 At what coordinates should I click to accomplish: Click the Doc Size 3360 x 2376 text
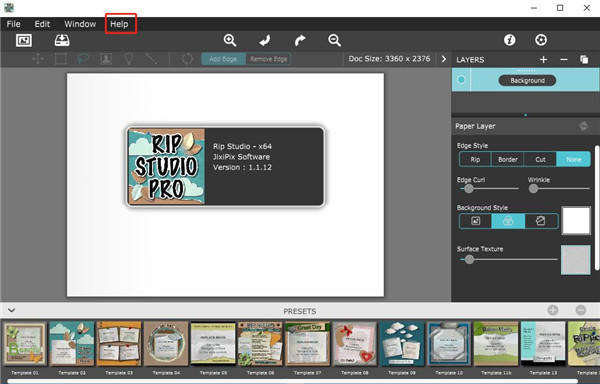[x=389, y=59]
